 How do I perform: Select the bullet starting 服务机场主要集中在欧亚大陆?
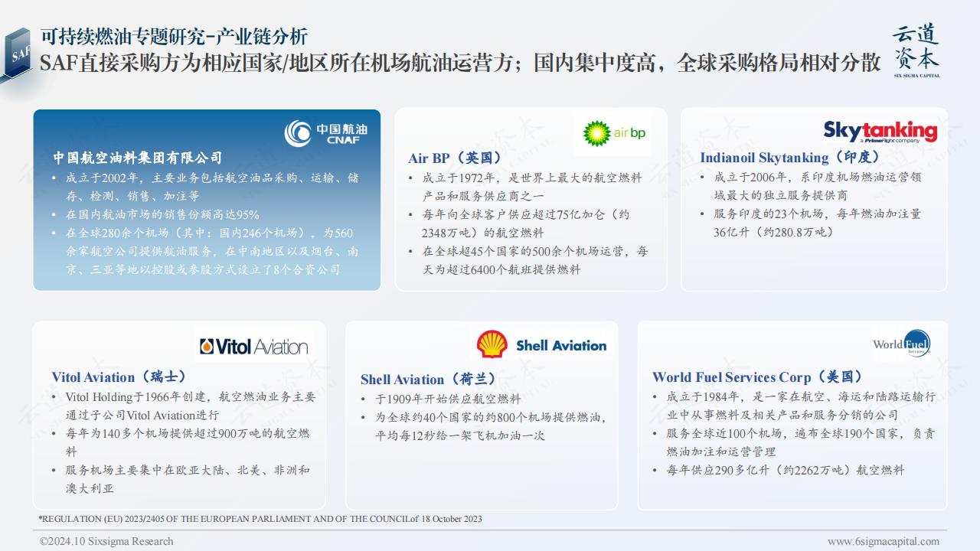tap(181, 479)
